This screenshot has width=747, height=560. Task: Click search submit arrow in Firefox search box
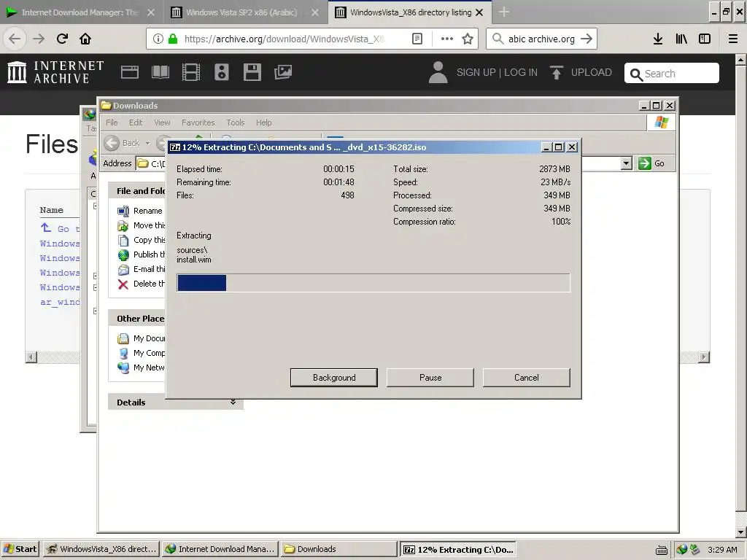point(587,39)
